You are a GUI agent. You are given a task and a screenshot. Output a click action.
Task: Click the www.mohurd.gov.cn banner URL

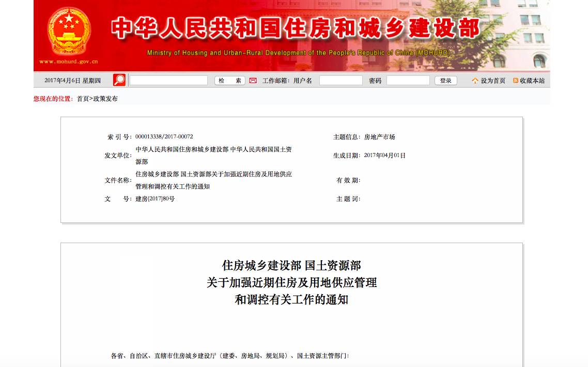pyautogui.click(x=69, y=61)
